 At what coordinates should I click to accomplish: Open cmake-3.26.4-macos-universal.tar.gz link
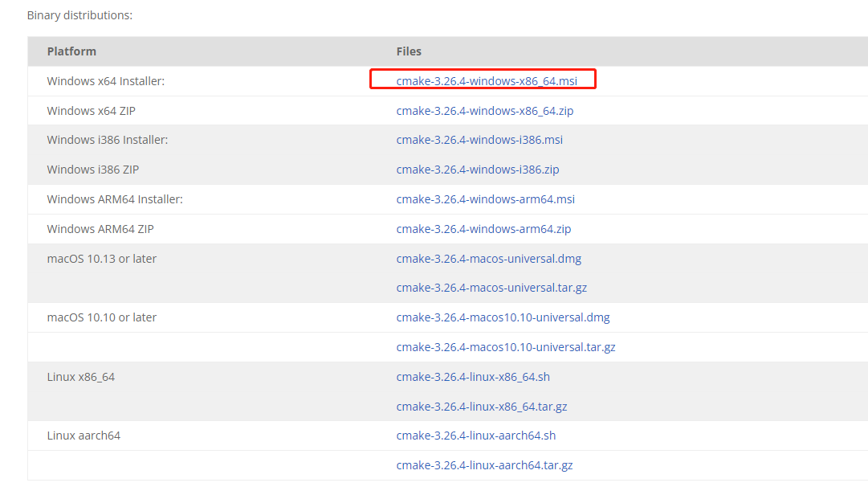491,288
